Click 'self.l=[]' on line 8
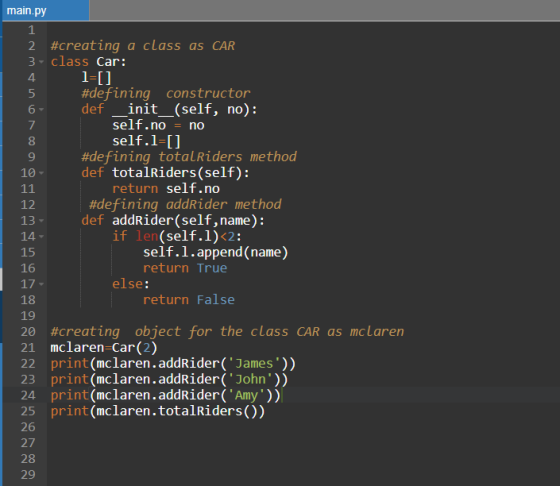 (146, 141)
